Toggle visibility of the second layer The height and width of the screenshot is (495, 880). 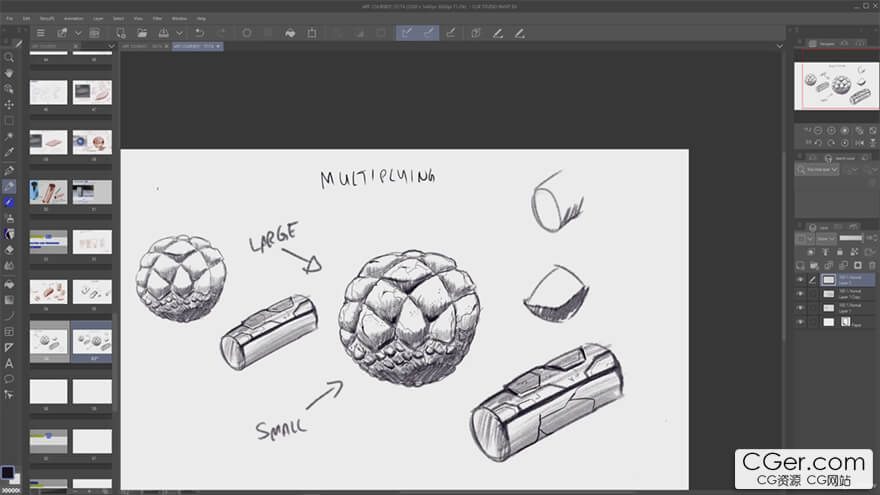coord(800,294)
